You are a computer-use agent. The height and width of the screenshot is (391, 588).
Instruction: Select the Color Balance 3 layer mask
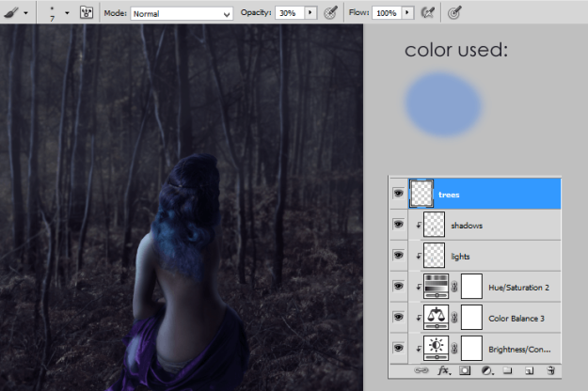(x=471, y=318)
